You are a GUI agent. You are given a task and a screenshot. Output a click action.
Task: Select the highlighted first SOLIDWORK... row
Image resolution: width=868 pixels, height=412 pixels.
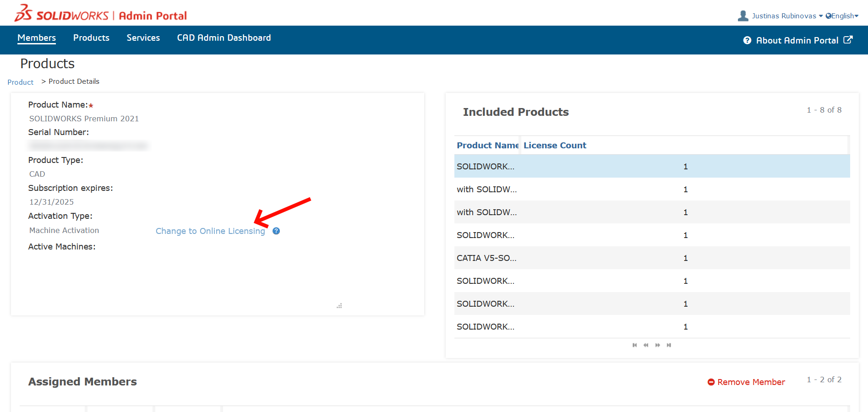[x=652, y=166]
